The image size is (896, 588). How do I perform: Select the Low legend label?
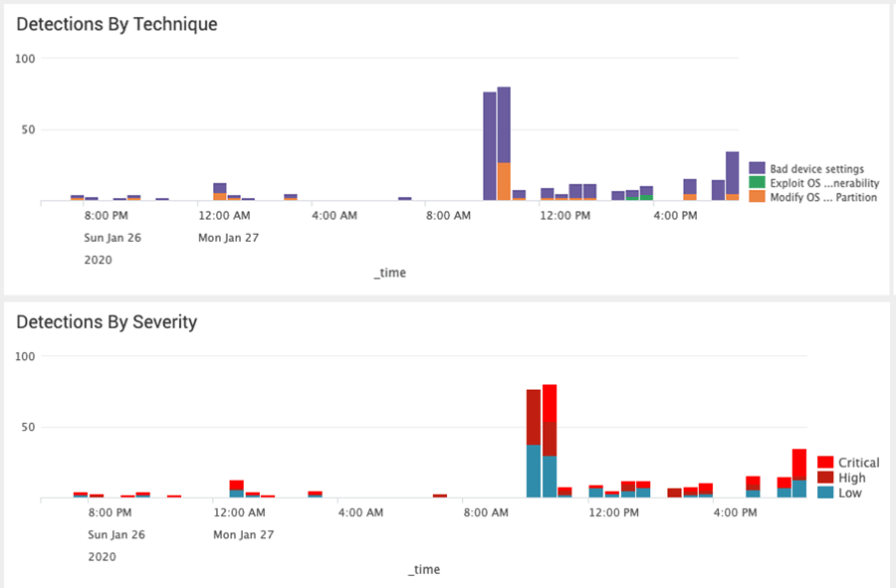point(850,492)
